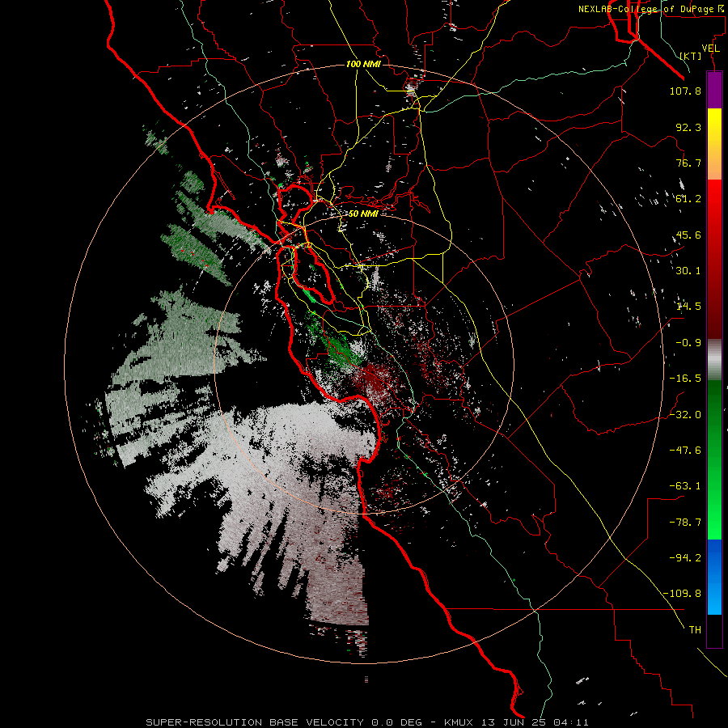Click the yellow segment of velocity color bar

pyautogui.click(x=714, y=137)
